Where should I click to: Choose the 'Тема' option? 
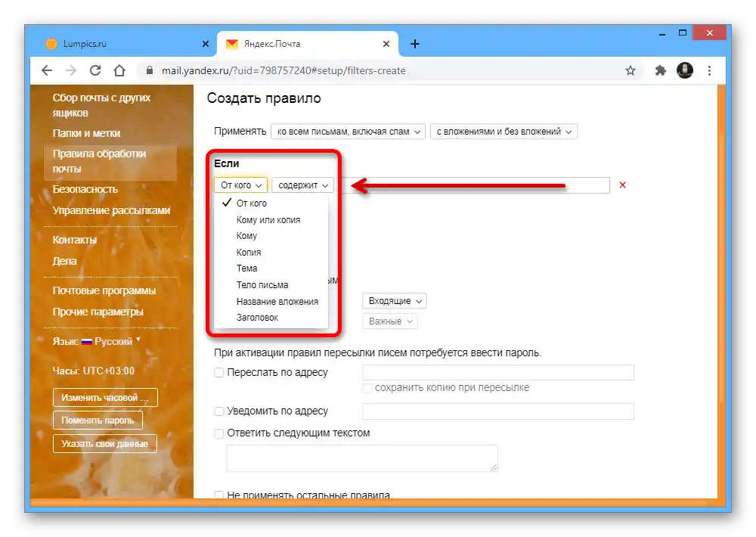(x=271, y=268)
